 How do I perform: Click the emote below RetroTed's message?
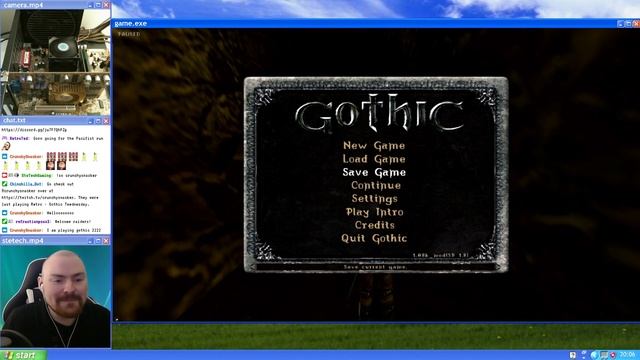pyautogui.click(x=6, y=147)
